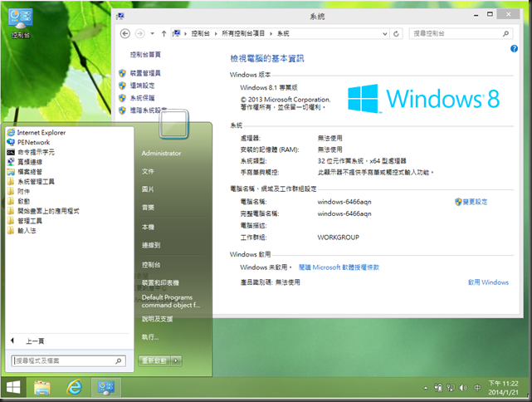Click 變更設定 link
This screenshot has height=402, width=532.
click(x=475, y=202)
